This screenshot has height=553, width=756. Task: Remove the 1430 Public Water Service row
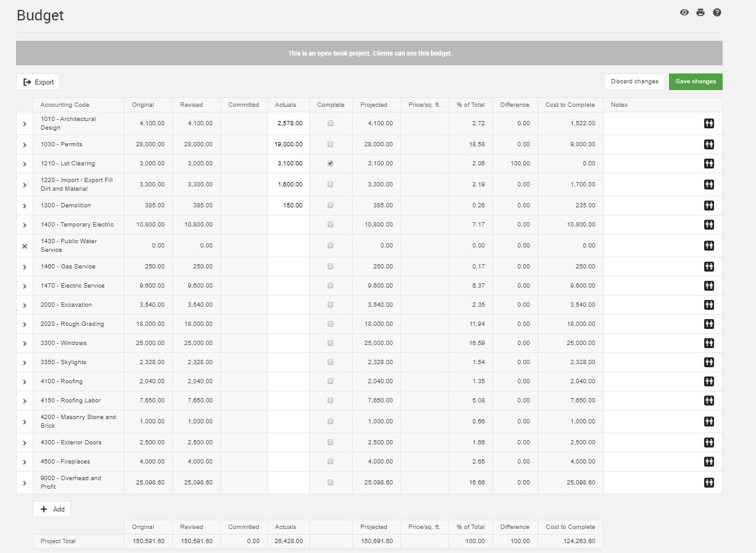pyautogui.click(x=25, y=246)
